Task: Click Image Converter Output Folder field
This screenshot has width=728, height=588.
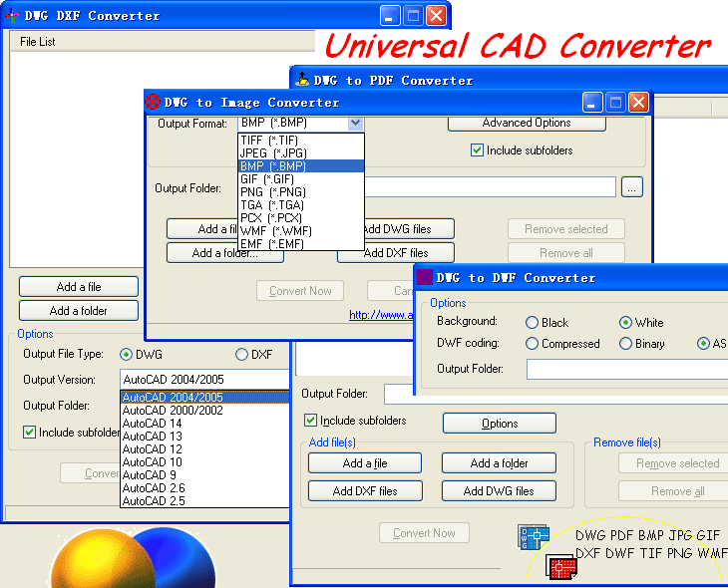Action: (491, 187)
